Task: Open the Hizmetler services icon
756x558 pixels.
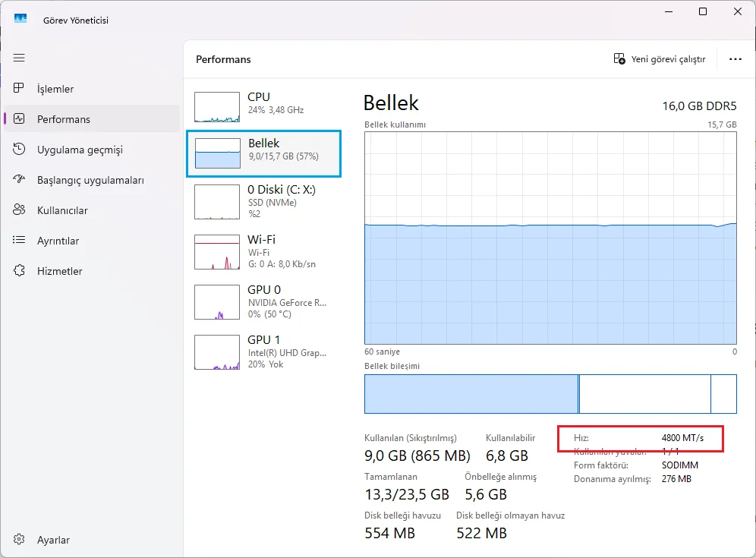Action: (x=19, y=270)
